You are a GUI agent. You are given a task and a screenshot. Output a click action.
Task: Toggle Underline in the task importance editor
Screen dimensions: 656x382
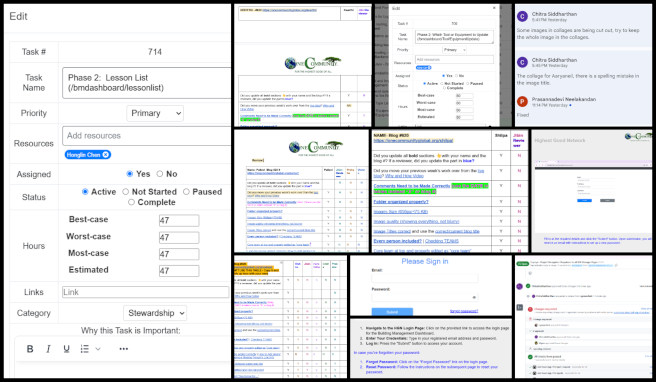(x=66, y=349)
